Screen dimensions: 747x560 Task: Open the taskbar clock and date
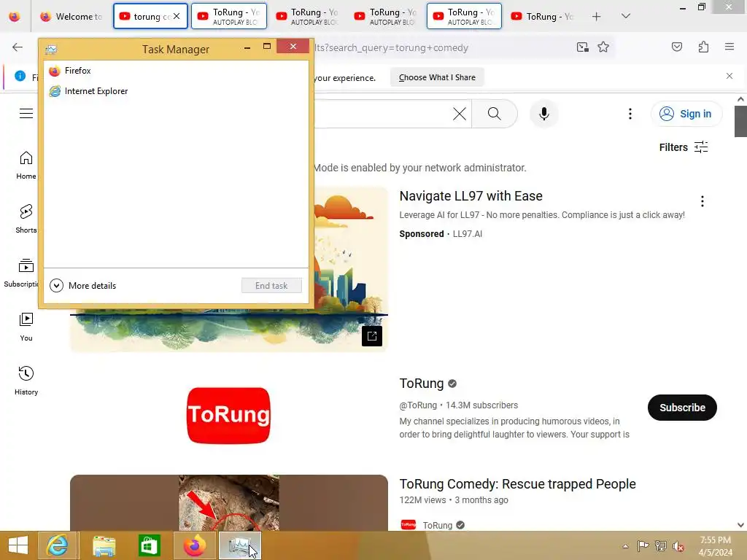click(715, 546)
